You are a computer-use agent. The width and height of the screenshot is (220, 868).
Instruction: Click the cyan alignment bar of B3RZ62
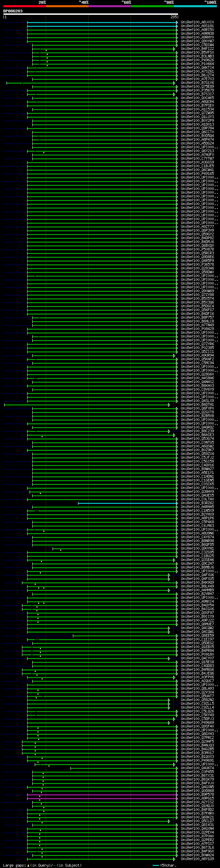click(127, 503)
